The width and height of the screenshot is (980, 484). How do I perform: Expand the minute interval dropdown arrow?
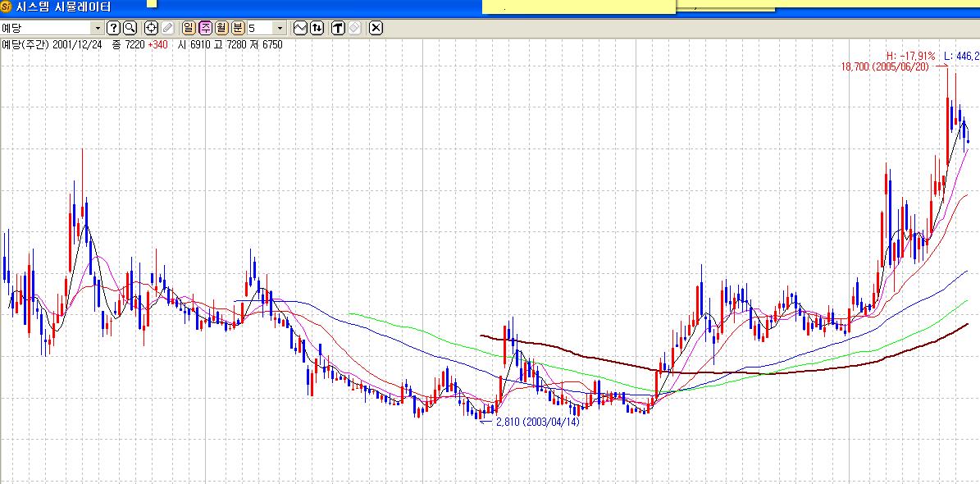(x=280, y=28)
